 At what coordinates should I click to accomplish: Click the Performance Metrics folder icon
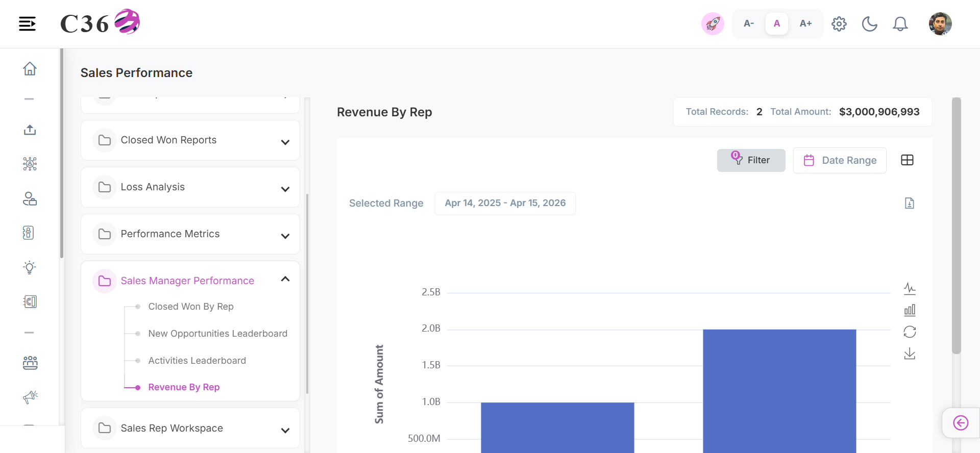(x=105, y=234)
